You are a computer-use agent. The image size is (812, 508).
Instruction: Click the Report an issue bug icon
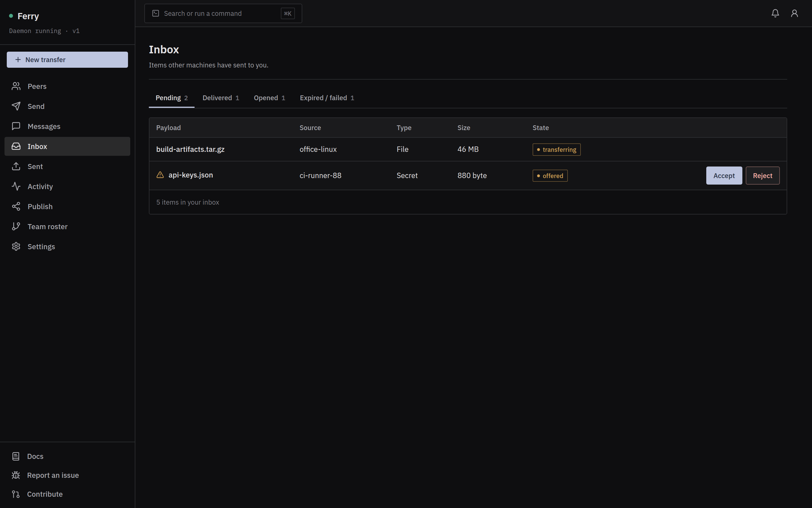tap(16, 475)
